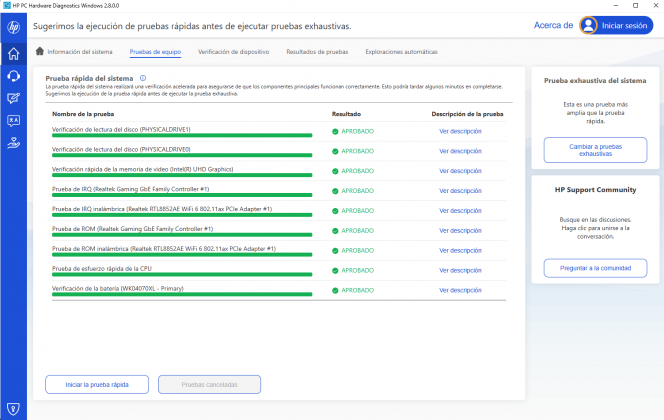664x420 pixels.
Task: Click progress bar of video memory test
Action: 182,175
